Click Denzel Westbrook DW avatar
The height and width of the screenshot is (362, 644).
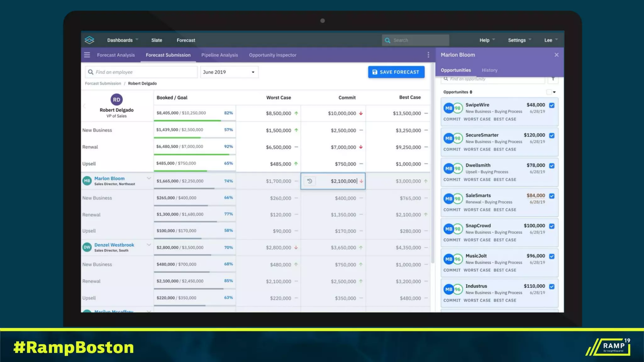click(x=87, y=247)
